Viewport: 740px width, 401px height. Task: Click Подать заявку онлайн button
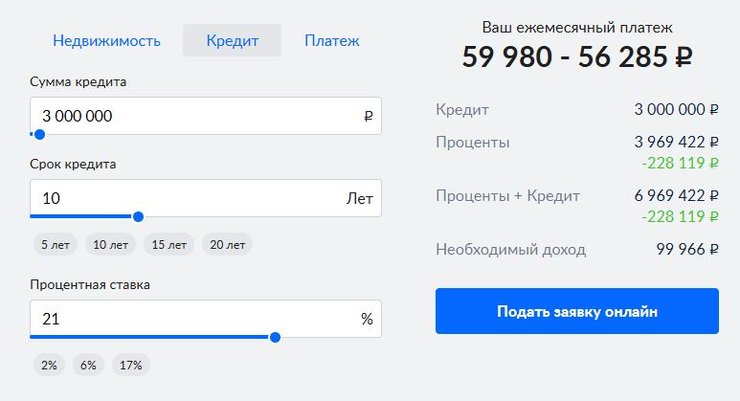point(577,311)
